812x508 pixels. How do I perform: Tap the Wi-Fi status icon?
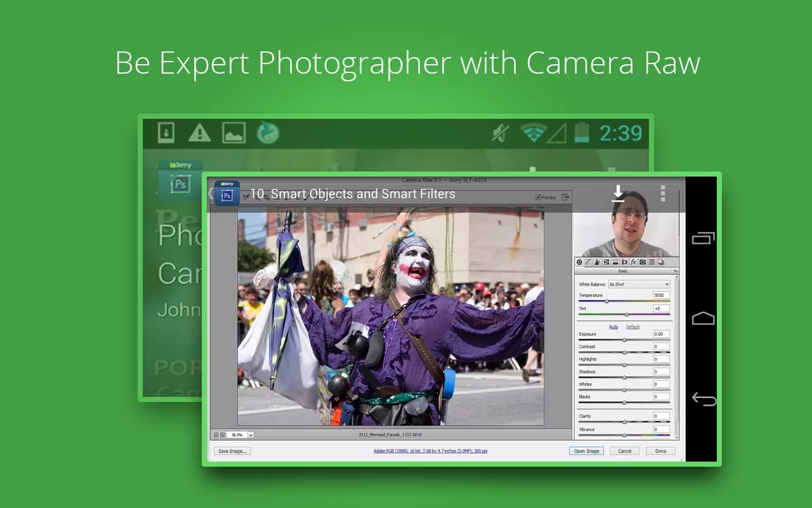(534, 133)
